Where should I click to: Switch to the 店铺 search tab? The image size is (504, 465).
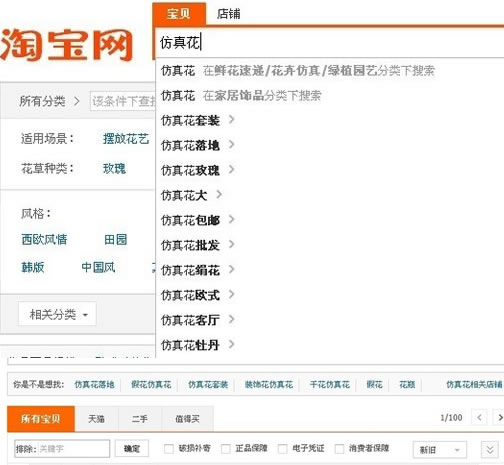click(x=229, y=14)
